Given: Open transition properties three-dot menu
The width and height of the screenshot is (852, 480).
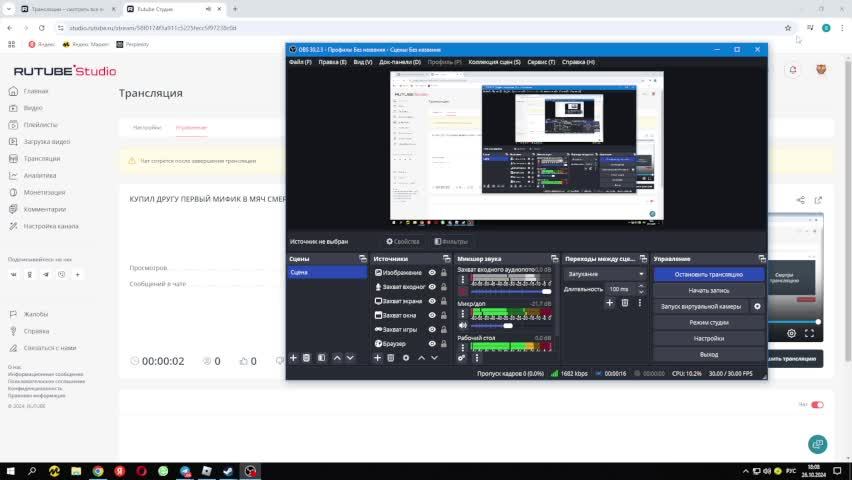Looking at the screenshot, I should 640,303.
